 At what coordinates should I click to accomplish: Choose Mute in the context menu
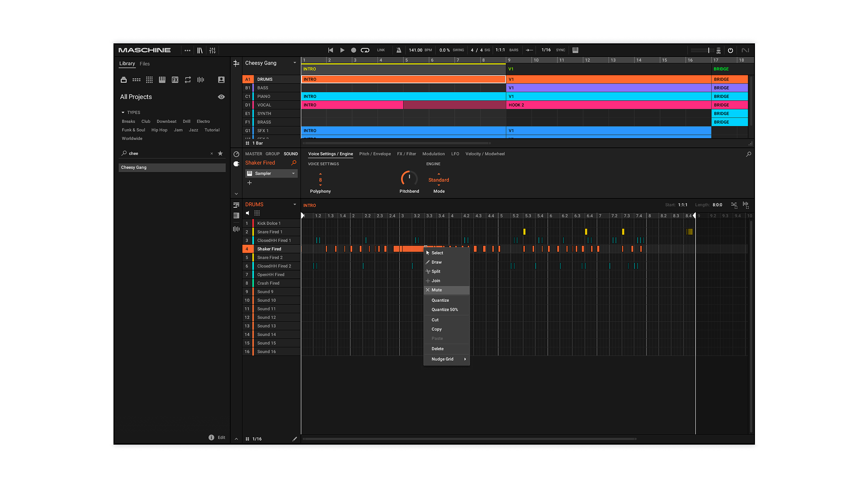[437, 290]
